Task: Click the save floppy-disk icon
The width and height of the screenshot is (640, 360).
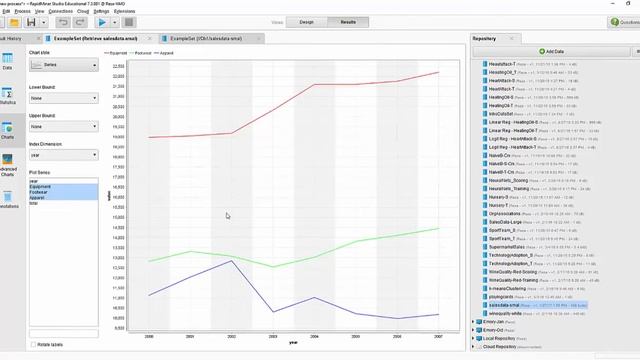Action: 31,22
